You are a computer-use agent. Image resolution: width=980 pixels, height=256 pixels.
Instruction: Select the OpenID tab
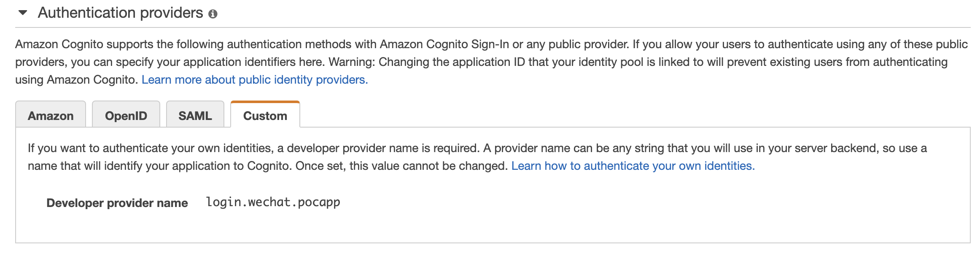(x=126, y=116)
